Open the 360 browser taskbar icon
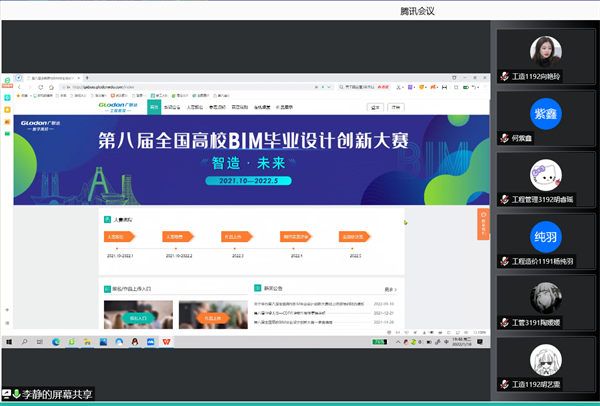The image size is (600, 406). tap(72, 342)
